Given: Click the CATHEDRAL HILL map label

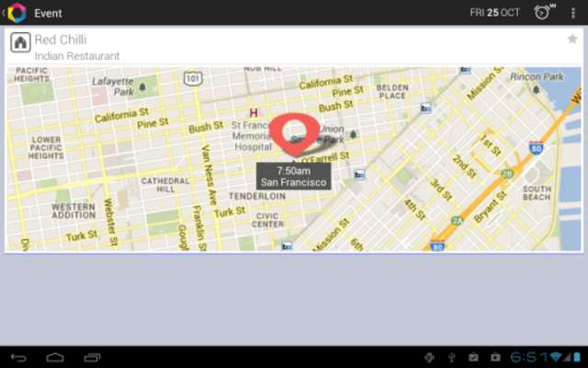Looking at the screenshot, I should click(165, 185).
